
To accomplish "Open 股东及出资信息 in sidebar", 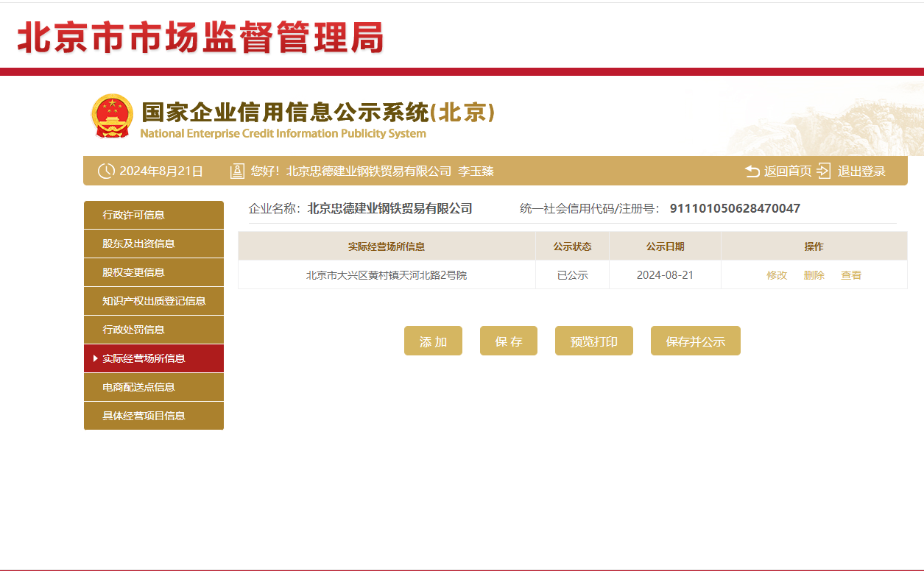I will click(x=153, y=244).
